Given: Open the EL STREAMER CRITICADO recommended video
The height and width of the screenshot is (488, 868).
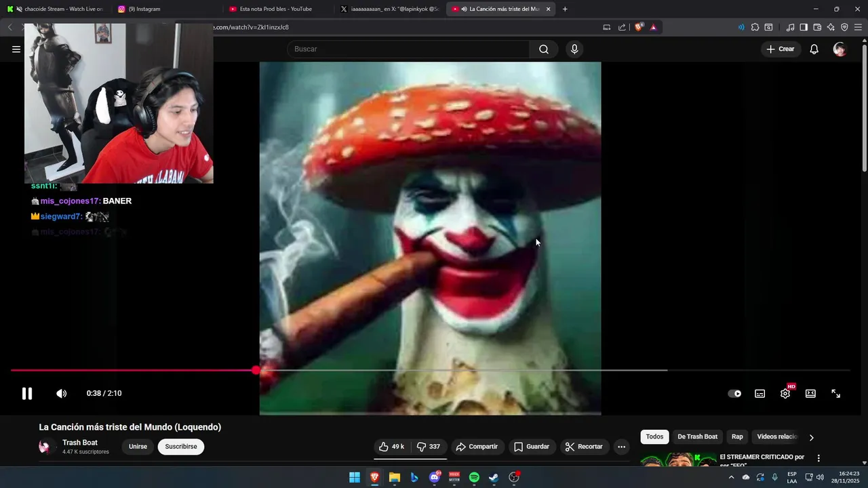Looking at the screenshot, I should 762,460.
